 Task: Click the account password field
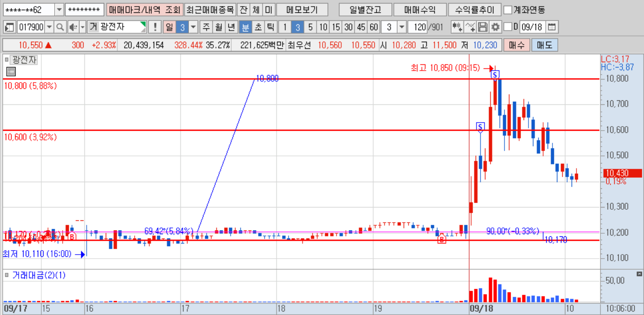click(84, 9)
